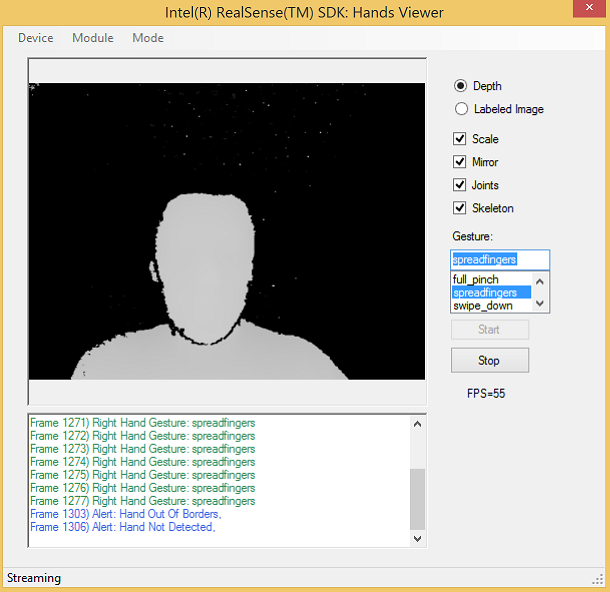610x592 pixels.
Task: Click the log panel scroll-up arrow
Action: pyautogui.click(x=418, y=423)
